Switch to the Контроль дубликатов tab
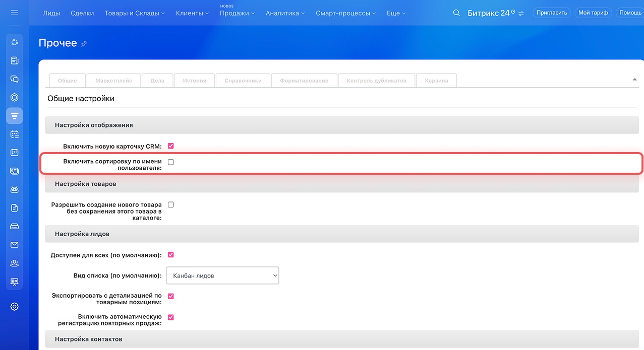 (x=376, y=81)
